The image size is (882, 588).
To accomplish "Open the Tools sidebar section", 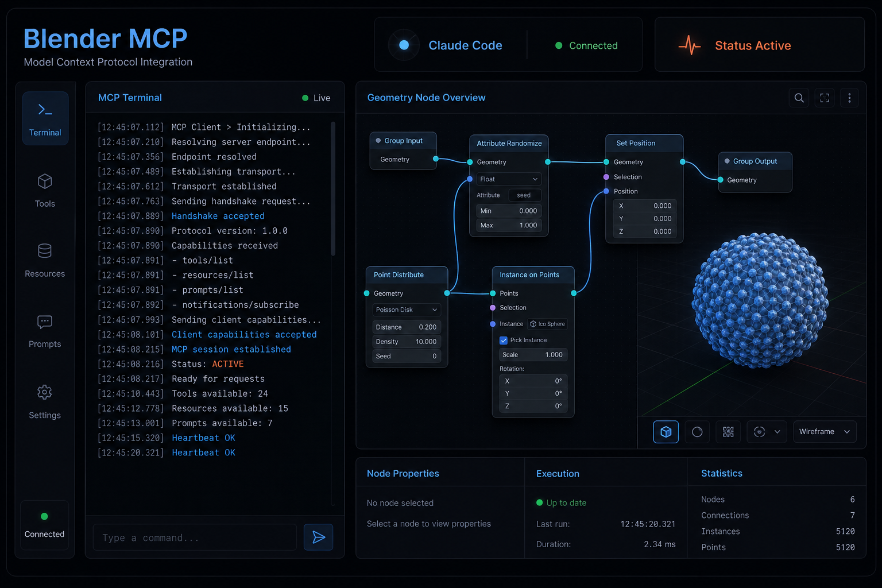I will [45, 191].
